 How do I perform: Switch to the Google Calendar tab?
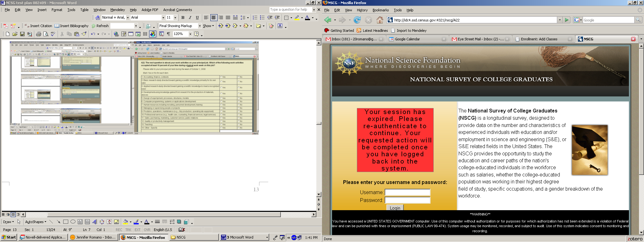pyautogui.click(x=418, y=39)
